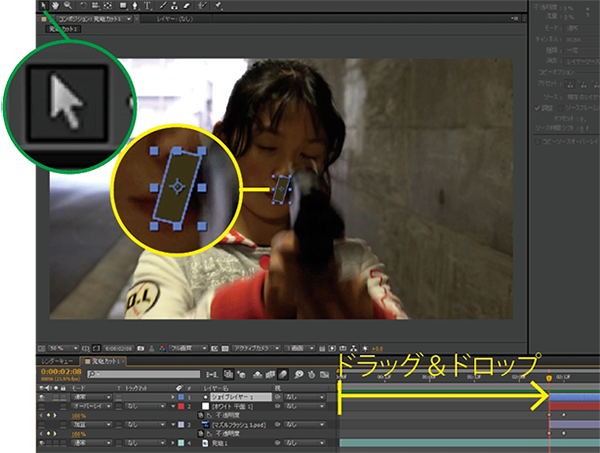The image size is (600, 453).
Task: Open the brainstorm icon in timeline
Action: pyautogui.click(x=299, y=375)
